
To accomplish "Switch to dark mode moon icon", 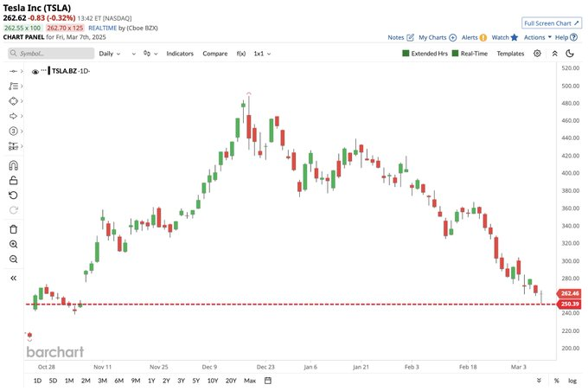I will (570, 54).
